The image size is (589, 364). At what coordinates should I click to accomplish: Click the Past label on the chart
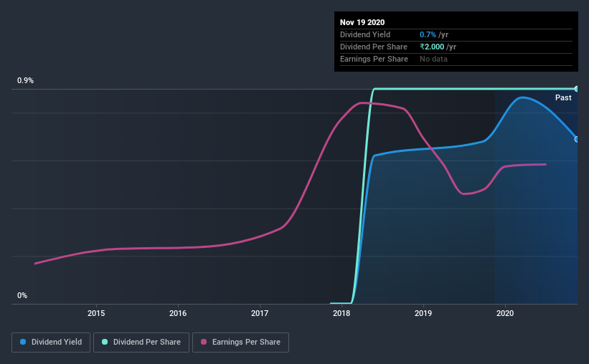(x=563, y=97)
